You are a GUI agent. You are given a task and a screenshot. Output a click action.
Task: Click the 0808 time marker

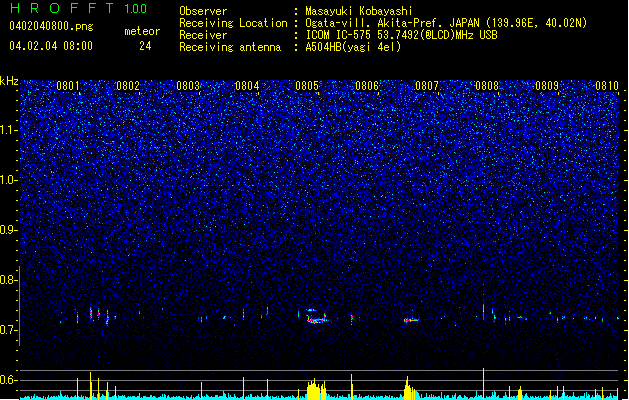click(x=487, y=86)
